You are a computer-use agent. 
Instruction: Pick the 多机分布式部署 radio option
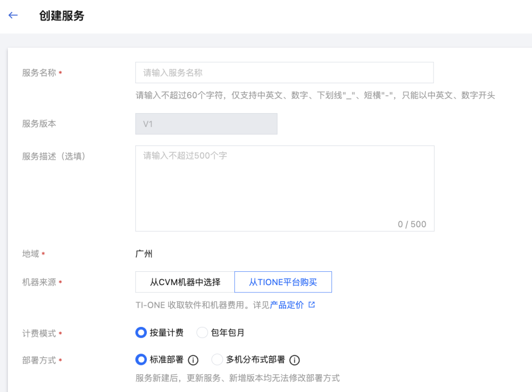(x=217, y=360)
